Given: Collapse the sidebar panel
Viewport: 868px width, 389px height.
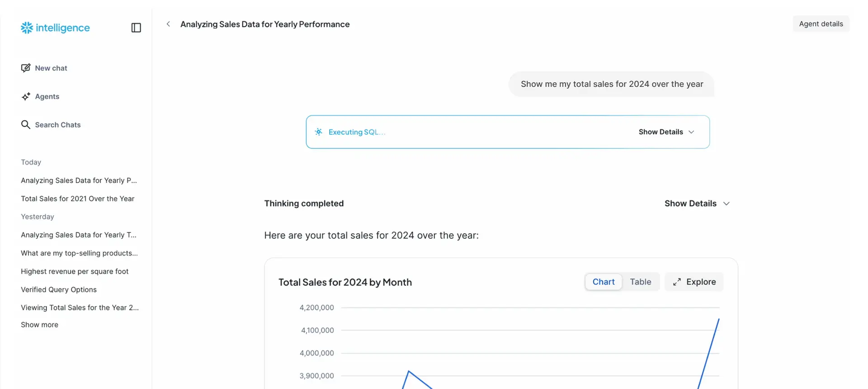Looking at the screenshot, I should coord(136,28).
